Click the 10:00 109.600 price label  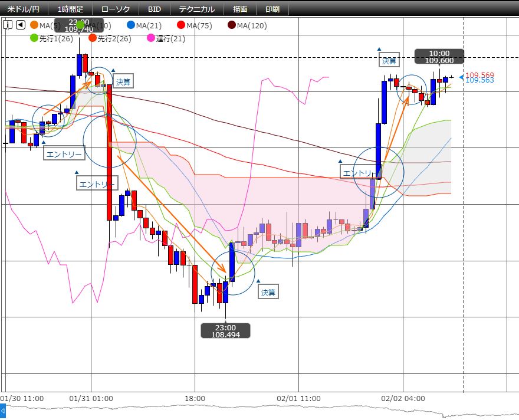coord(439,57)
